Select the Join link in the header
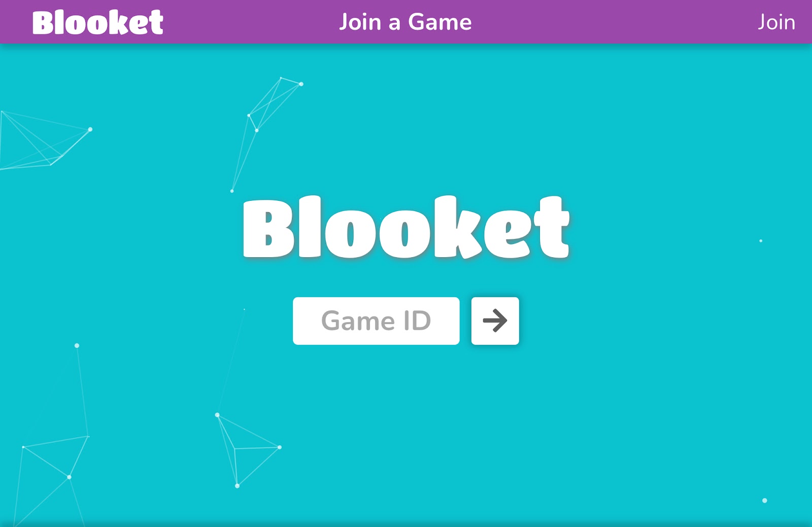Viewport: 812px width, 527px height. click(776, 22)
